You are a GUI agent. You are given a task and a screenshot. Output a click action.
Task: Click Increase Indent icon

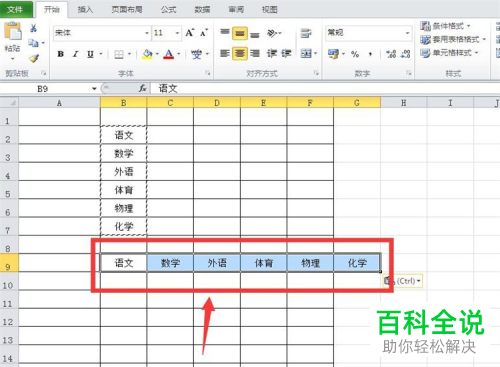coord(286,53)
